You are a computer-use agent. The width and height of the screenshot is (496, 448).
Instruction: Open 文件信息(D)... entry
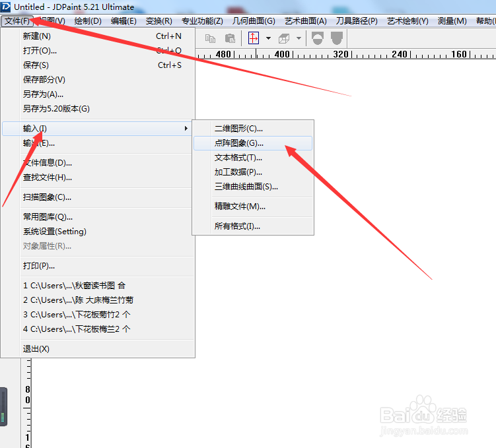98,163
